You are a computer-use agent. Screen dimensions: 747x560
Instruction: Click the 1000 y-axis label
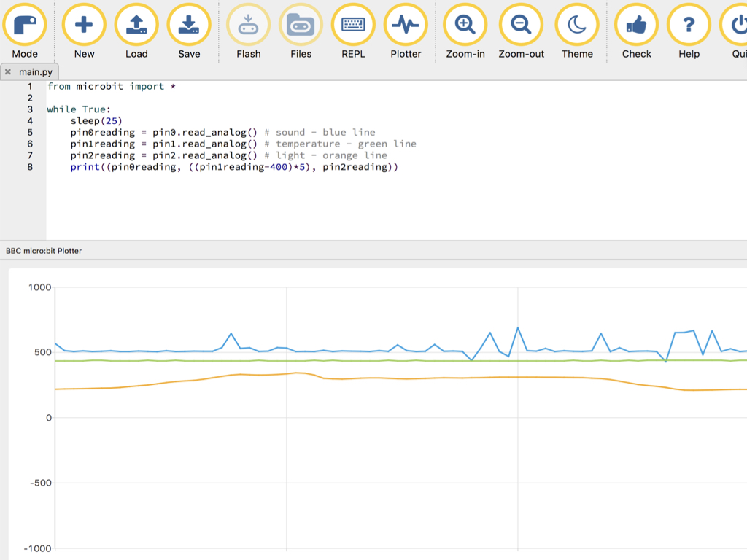[x=39, y=287]
